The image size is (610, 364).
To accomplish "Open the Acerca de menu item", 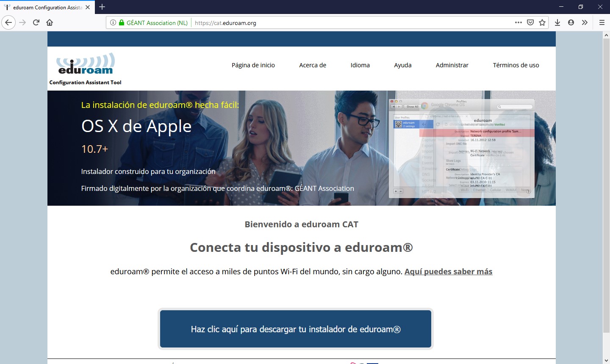I will tap(313, 65).
